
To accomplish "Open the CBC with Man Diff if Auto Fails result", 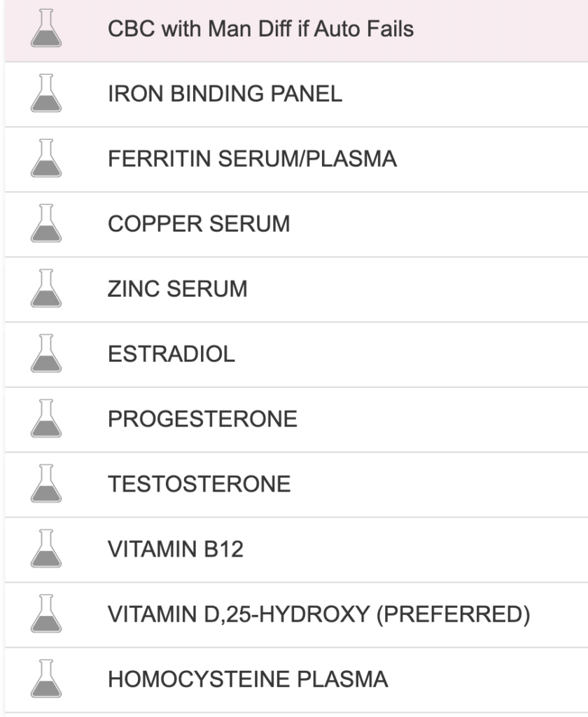I will [x=296, y=30].
